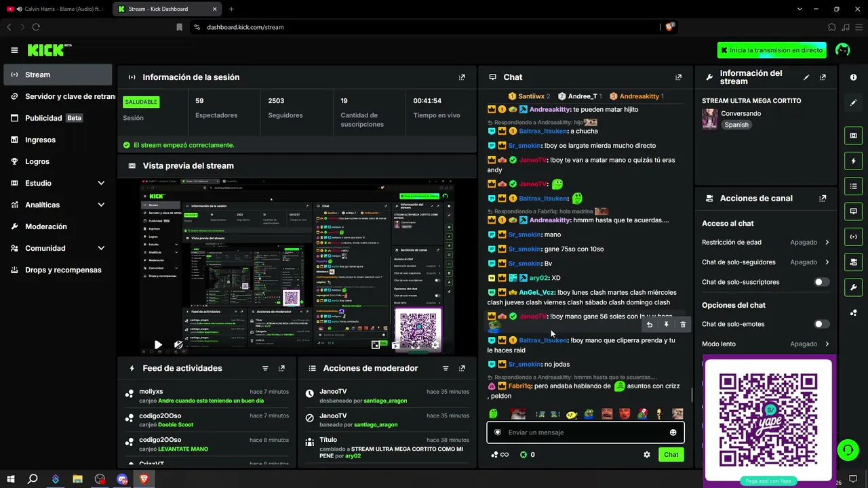Filter the Feed de actividades list
This screenshot has height=488, width=868.
pyautogui.click(x=265, y=368)
